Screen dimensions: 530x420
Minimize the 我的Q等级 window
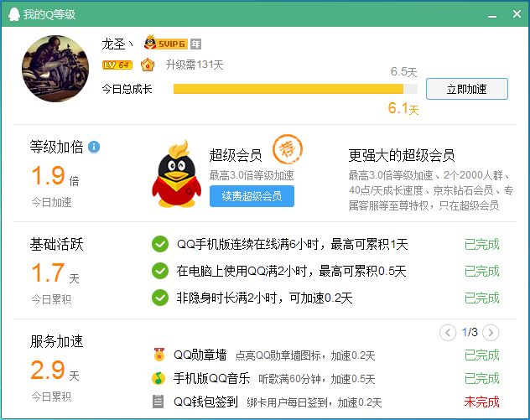(x=492, y=15)
